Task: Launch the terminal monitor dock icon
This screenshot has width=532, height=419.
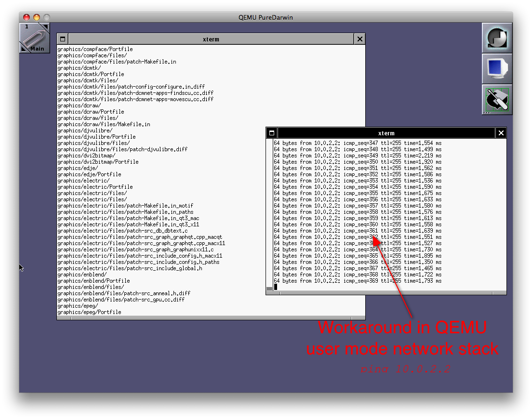Action: [x=497, y=69]
